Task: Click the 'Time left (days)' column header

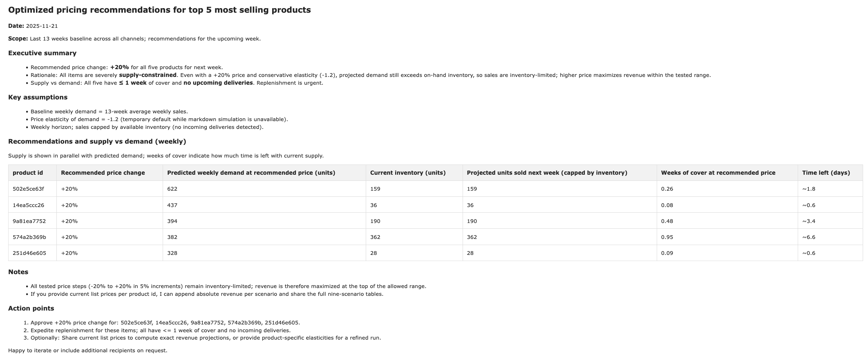Action: (826, 173)
